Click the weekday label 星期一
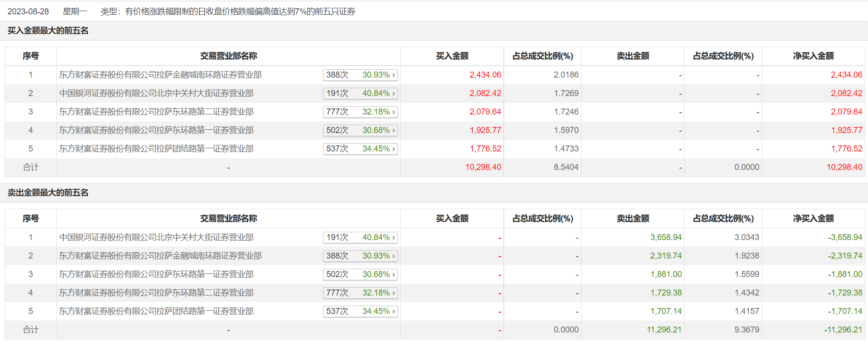 (x=75, y=12)
